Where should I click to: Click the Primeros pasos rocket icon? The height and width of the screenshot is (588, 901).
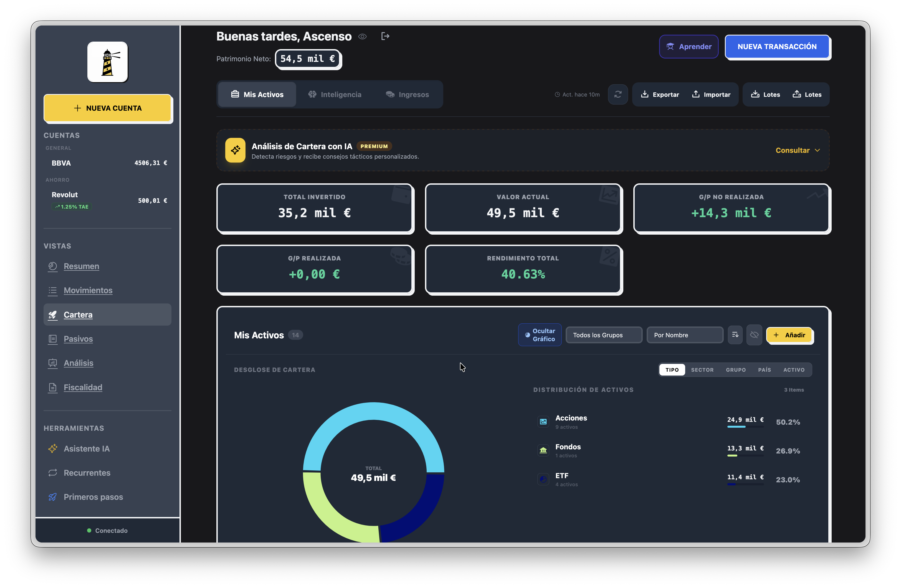pyautogui.click(x=53, y=497)
